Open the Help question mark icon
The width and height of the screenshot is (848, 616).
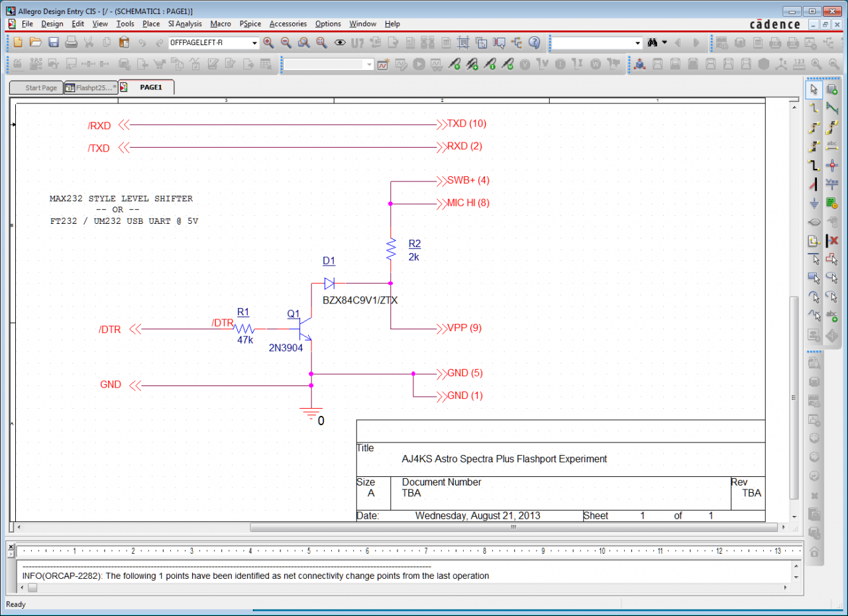[535, 42]
